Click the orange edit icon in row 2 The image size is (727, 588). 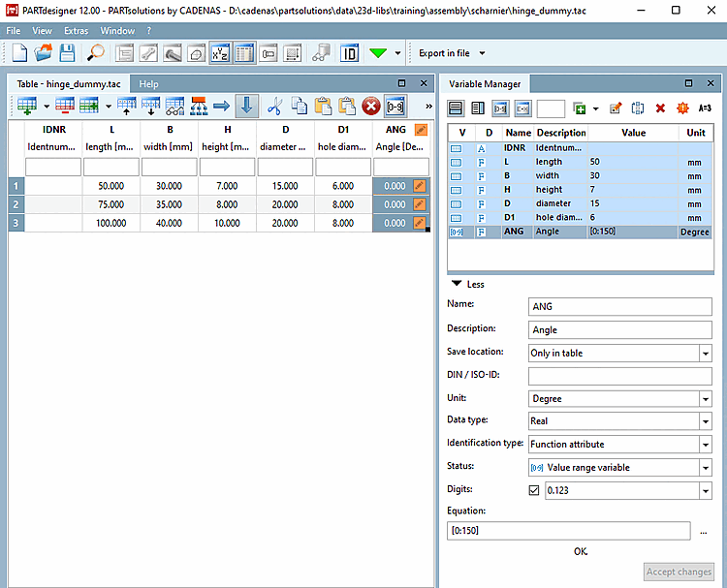(x=419, y=204)
